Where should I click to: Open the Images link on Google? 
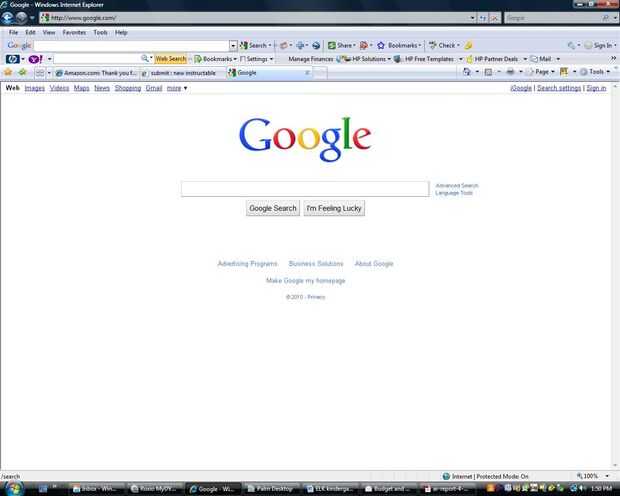click(34, 88)
